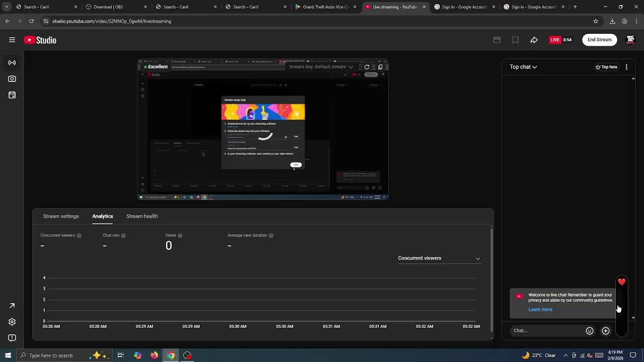Select the Analytics tab
644x362 pixels.
point(103,216)
